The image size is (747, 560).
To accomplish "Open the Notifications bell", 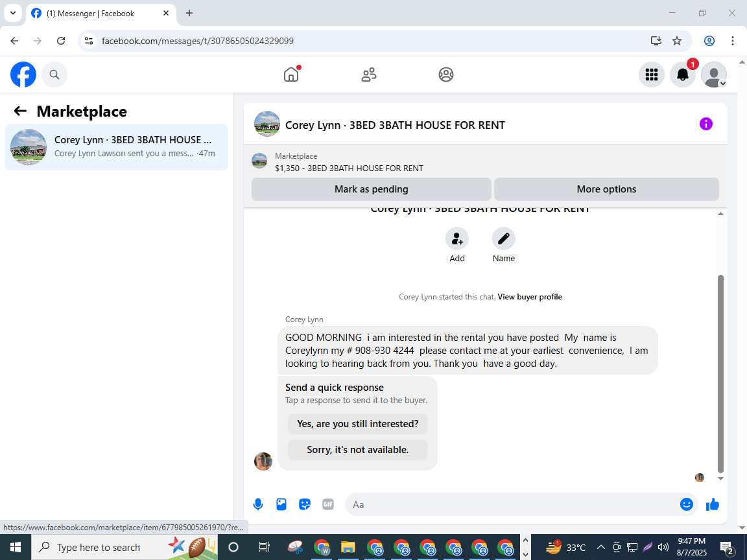I will click(x=683, y=75).
